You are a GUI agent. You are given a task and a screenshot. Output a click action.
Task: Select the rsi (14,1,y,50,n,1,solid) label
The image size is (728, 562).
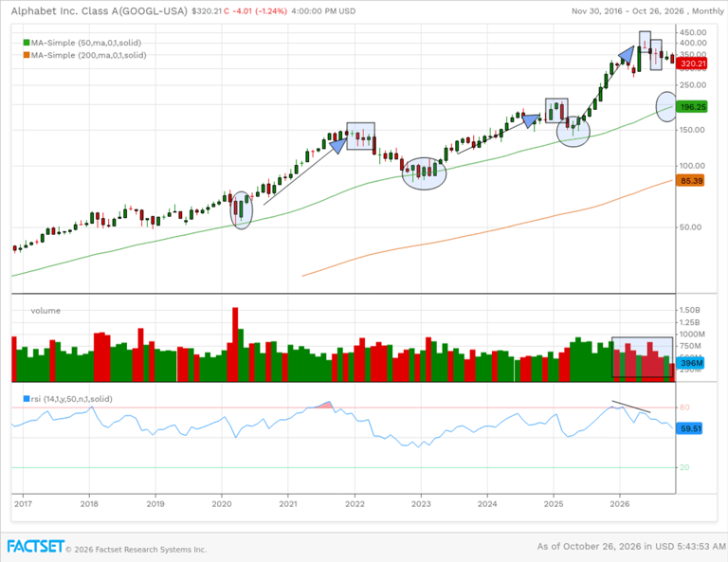coord(71,399)
